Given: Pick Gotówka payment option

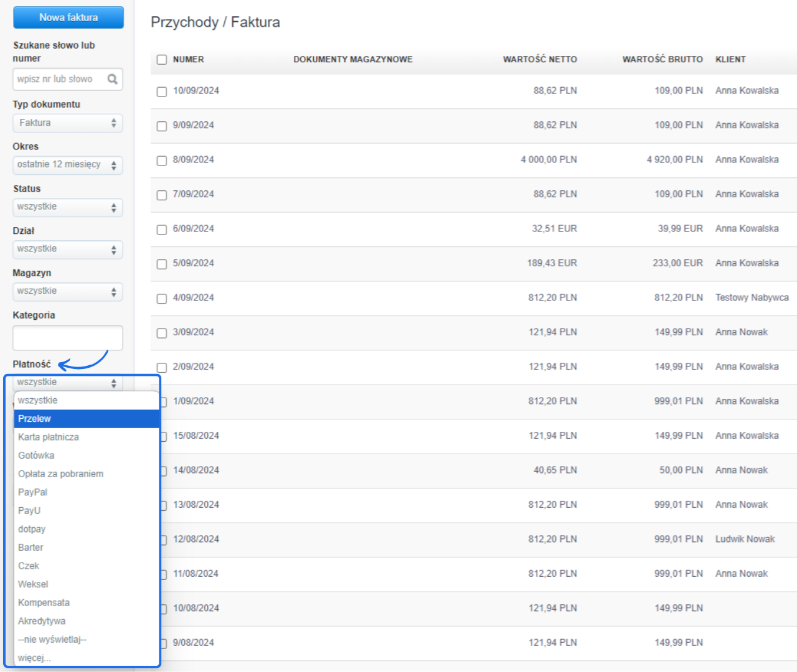Looking at the screenshot, I should [x=36, y=455].
